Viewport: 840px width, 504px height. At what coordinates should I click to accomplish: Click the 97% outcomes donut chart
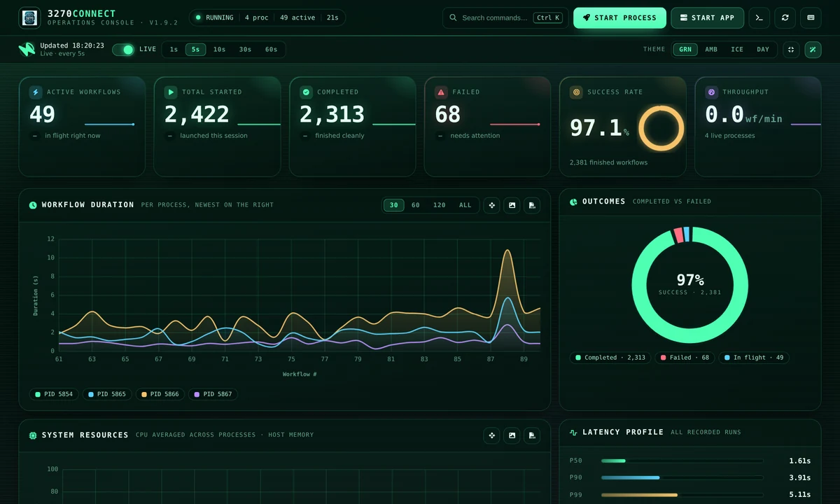click(x=689, y=285)
